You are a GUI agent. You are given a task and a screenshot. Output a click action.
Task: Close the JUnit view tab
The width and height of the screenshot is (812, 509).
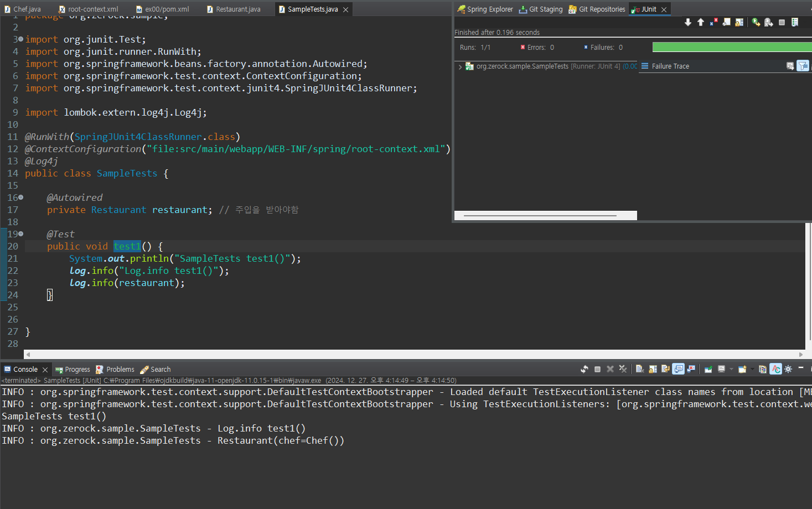pyautogui.click(x=664, y=9)
